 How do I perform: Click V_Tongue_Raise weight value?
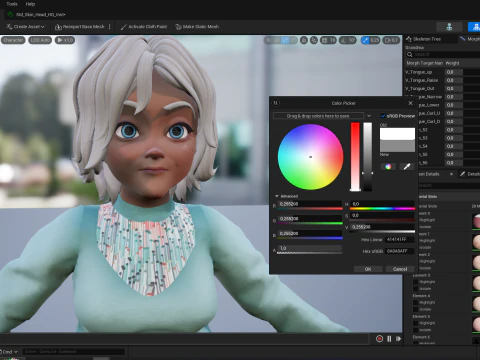coord(454,80)
